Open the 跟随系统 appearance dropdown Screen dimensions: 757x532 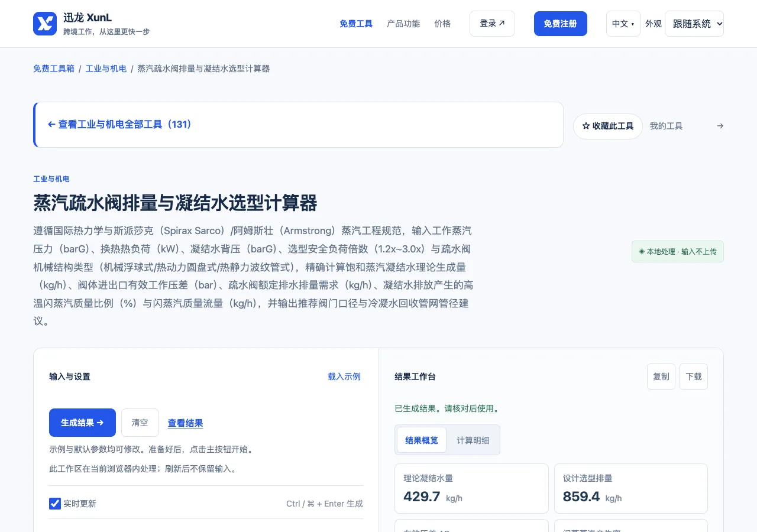(x=694, y=24)
